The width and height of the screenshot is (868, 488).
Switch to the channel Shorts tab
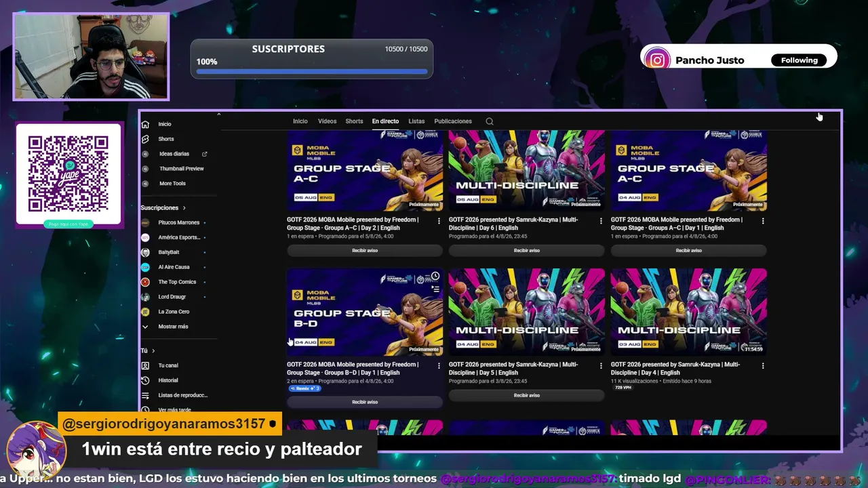point(354,121)
